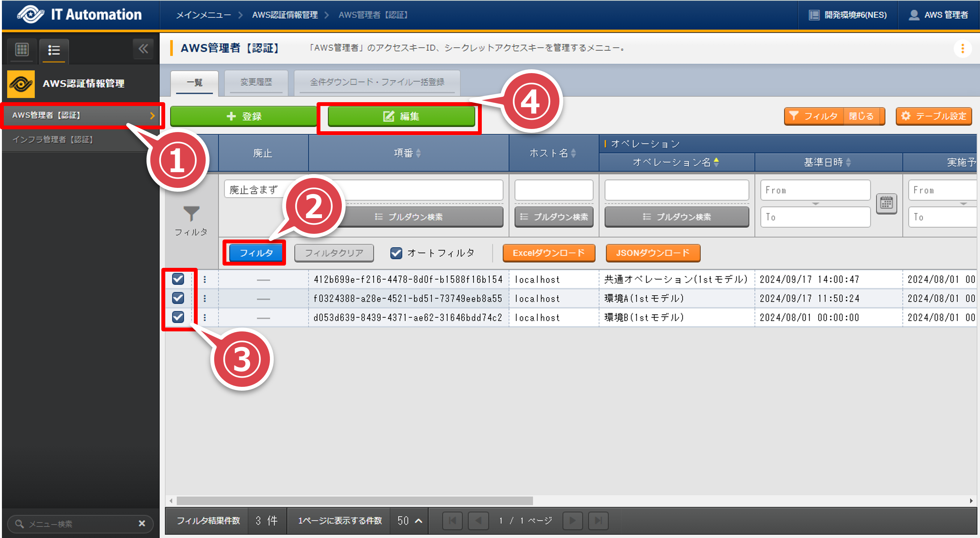The width and height of the screenshot is (980, 538).
Task: Jump to last page arrow
Action: pyautogui.click(x=598, y=520)
